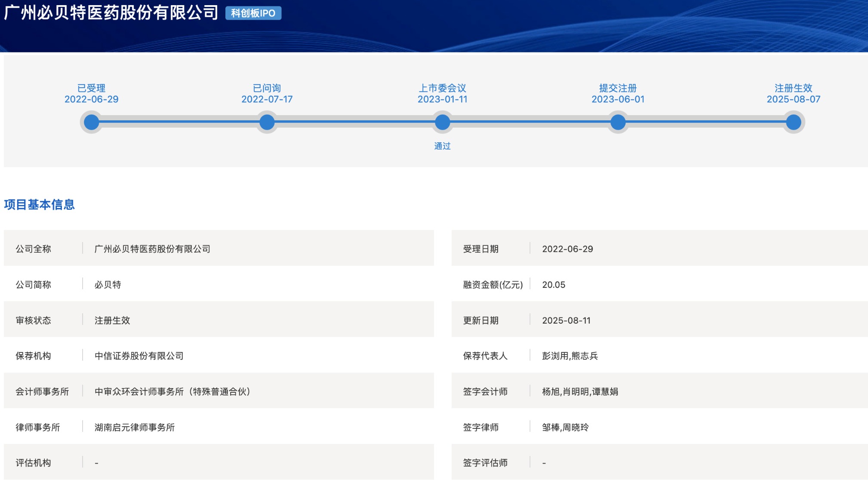Screen dimensions: 868x480
Task: Click the 注册生效 2025-08-07 stage label
Action: [794, 94]
